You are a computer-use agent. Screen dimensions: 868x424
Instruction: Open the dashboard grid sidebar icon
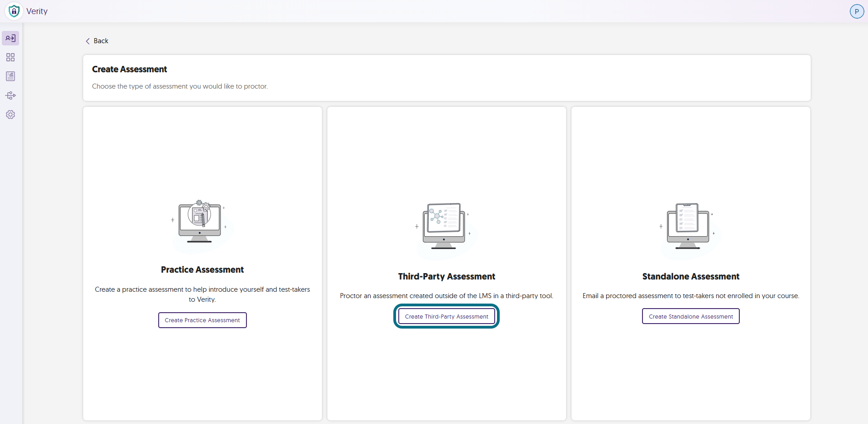point(10,57)
